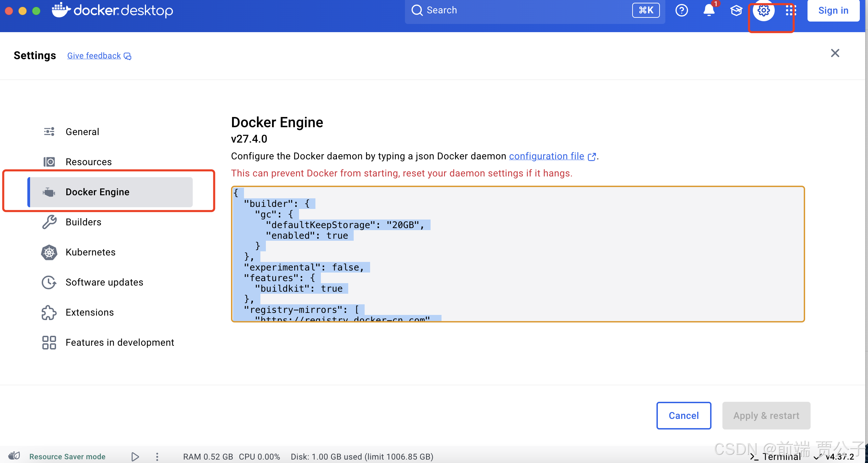Viewport: 868px width, 463px height.
Task: Click the Kubernetes helm icon
Action: click(49, 252)
